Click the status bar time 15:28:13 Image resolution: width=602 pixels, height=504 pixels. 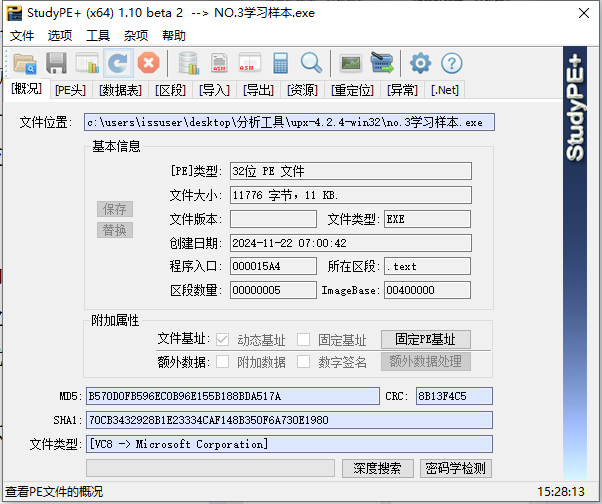[x=561, y=492]
